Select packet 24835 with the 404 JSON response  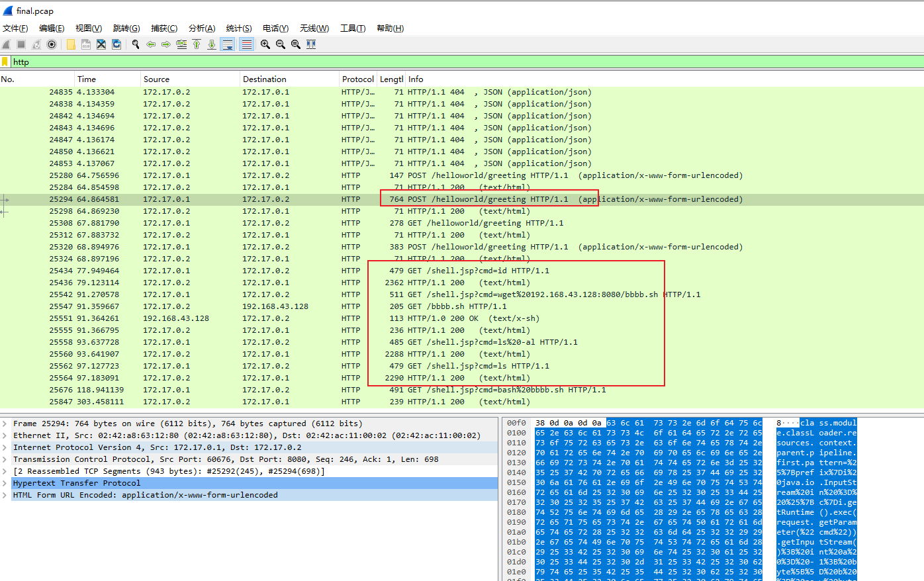pyautogui.click(x=462, y=92)
